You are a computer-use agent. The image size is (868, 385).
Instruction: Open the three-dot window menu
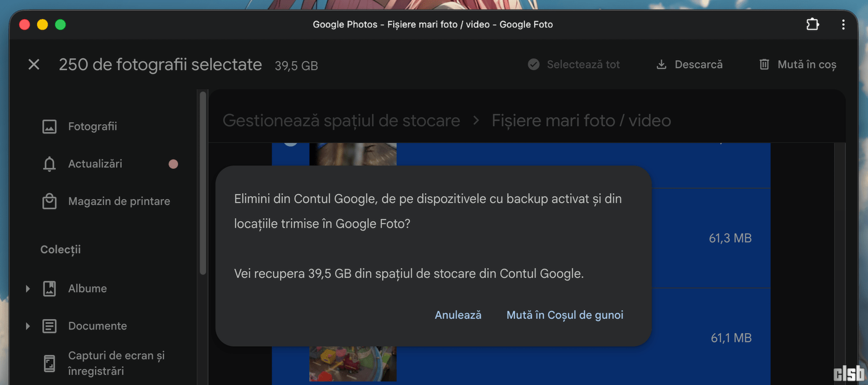click(x=843, y=24)
